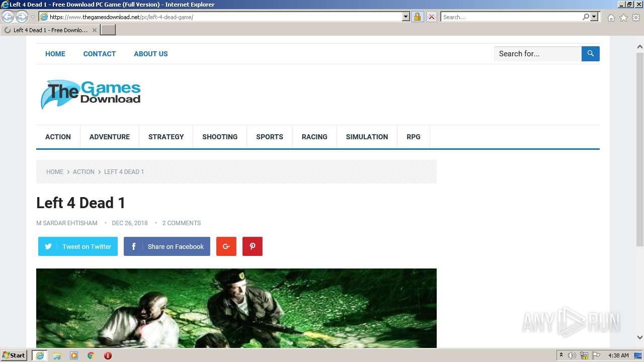
Task: Open the browser Home icon
Action: click(611, 18)
